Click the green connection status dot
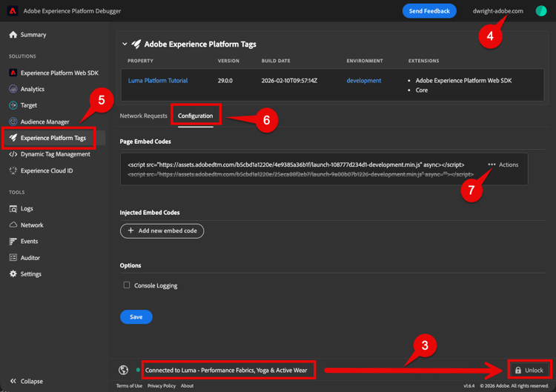The width and height of the screenshot is (556, 392). [x=138, y=370]
